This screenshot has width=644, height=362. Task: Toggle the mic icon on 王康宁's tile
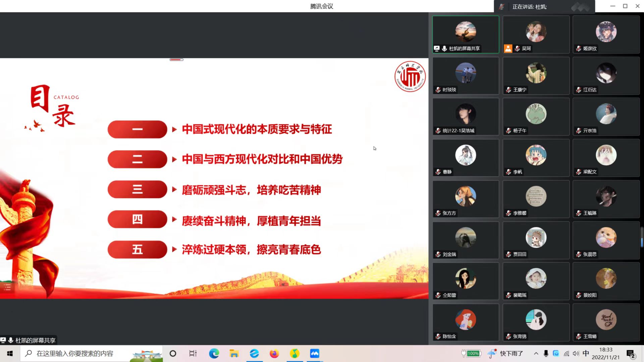click(508, 90)
